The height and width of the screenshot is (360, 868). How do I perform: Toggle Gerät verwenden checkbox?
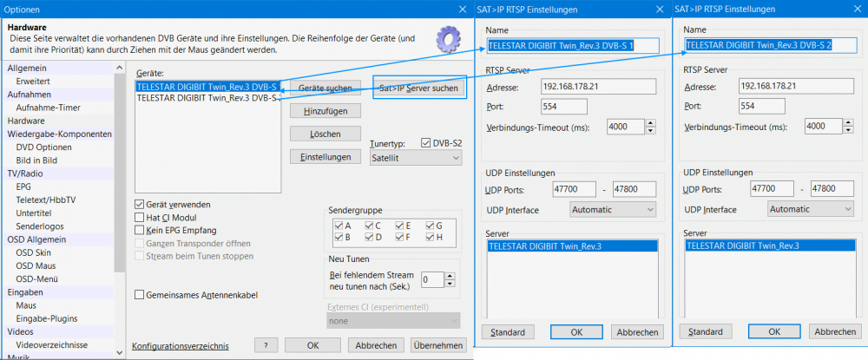click(140, 205)
